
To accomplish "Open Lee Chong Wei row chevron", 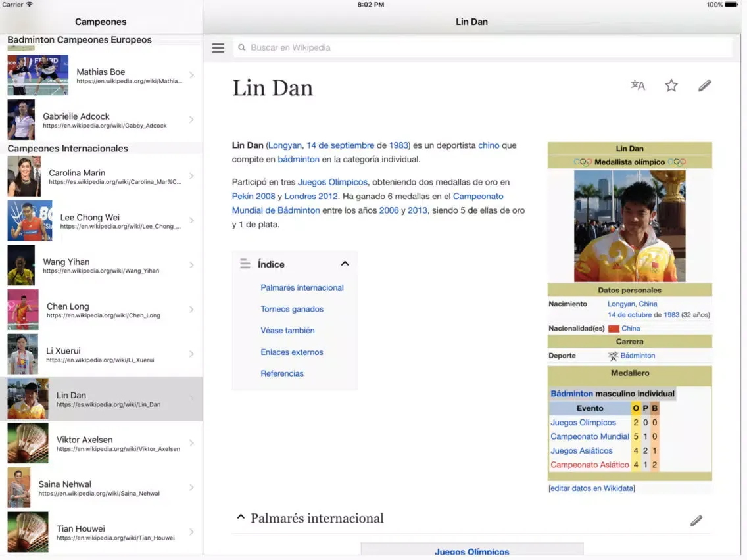I will point(191,220).
